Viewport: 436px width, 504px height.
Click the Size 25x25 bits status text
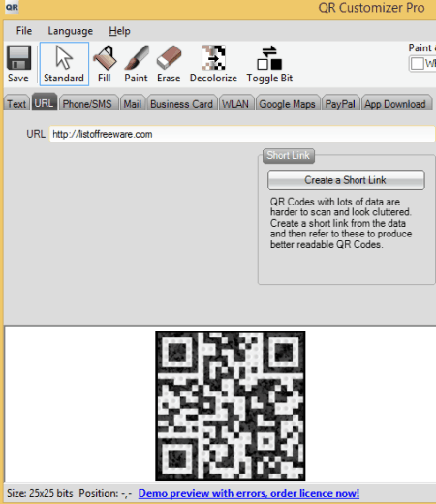[40, 493]
